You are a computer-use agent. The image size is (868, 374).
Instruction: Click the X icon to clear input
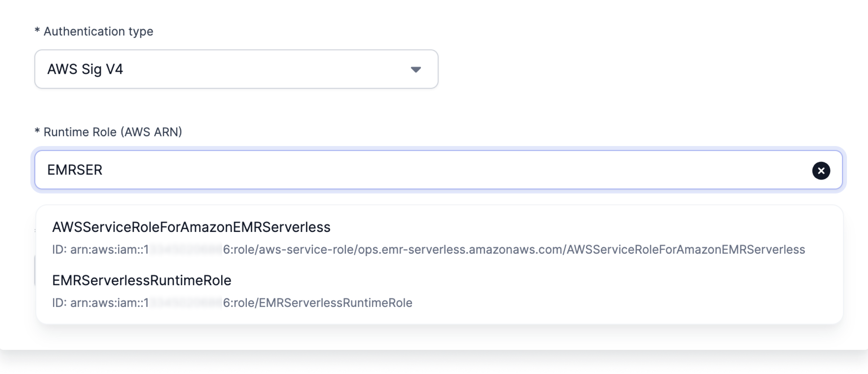coord(821,171)
